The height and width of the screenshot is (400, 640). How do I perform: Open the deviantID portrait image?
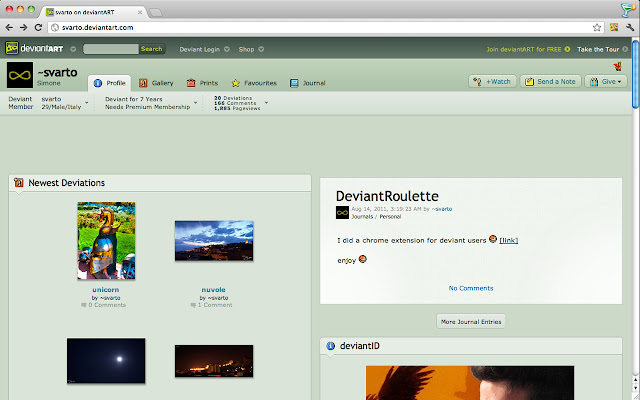470,383
